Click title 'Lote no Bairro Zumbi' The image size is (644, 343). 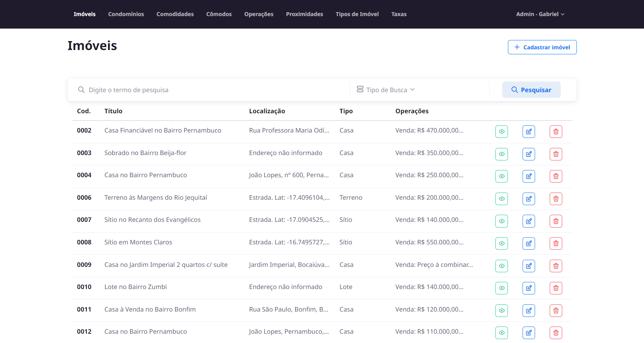[135, 287]
